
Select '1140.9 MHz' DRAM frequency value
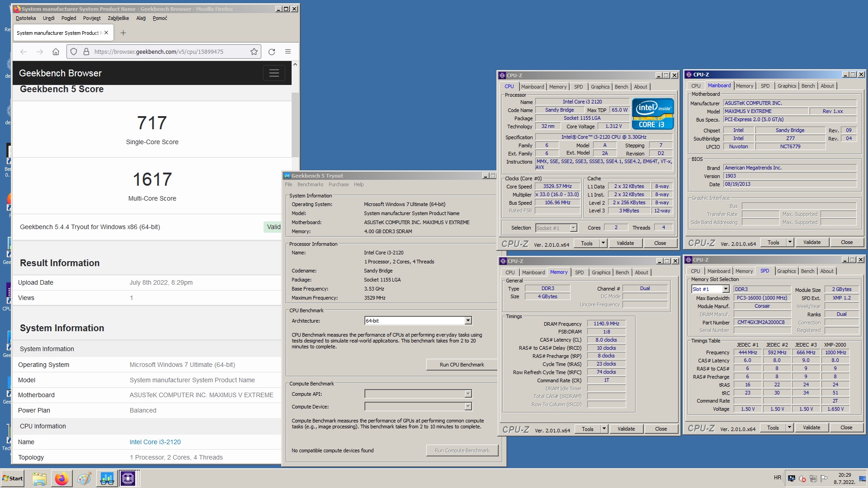pyautogui.click(x=606, y=324)
